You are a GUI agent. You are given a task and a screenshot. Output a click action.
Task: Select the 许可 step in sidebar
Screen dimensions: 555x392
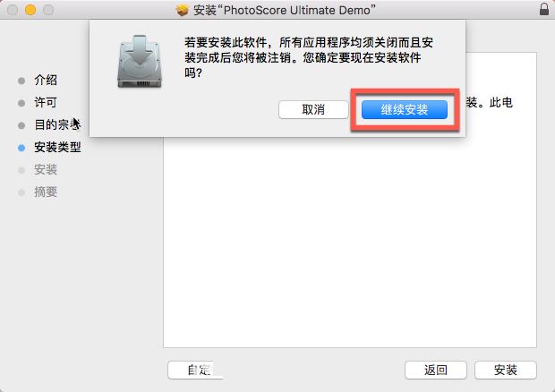(46, 102)
